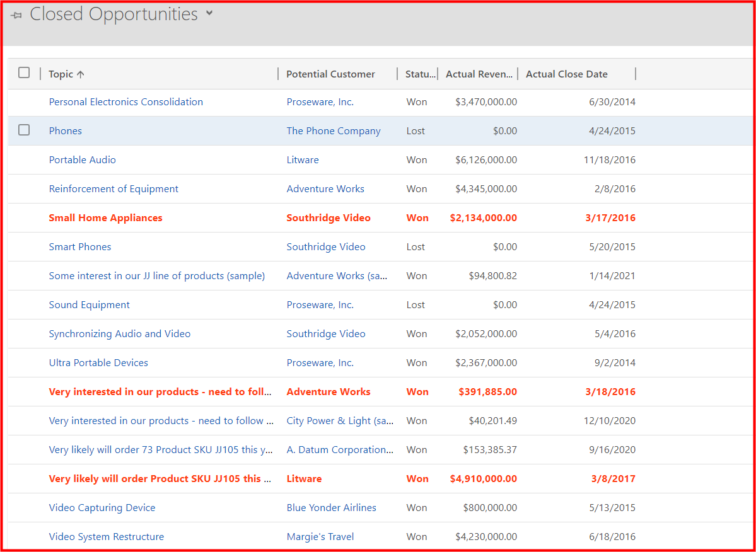Open Reinforcement of Equipment opportunity

pos(113,189)
